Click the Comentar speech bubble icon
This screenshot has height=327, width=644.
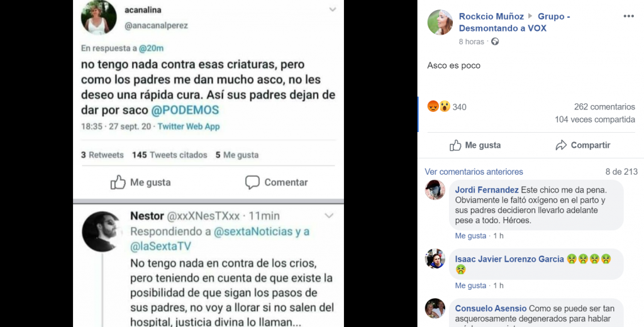click(252, 182)
